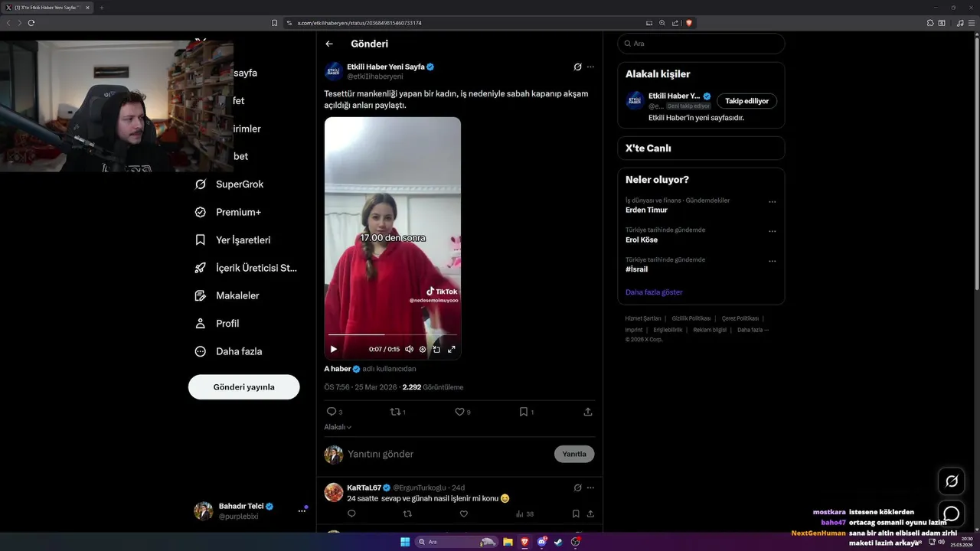
Task: Click the Yanıtla button
Action: 574,454
